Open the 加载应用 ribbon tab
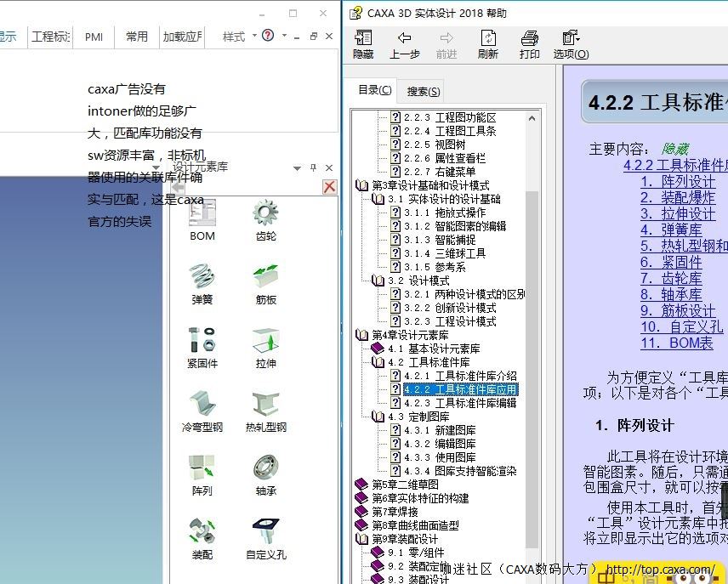The image size is (728, 584). click(x=183, y=37)
